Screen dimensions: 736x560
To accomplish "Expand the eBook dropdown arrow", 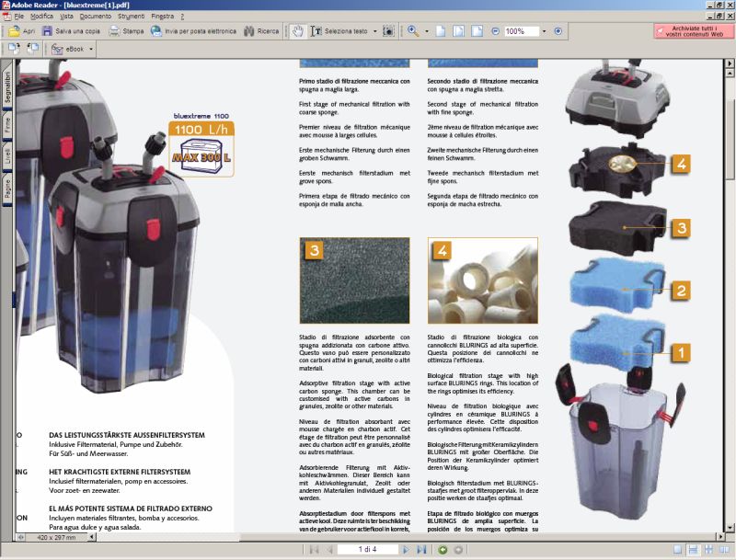I will point(91,49).
